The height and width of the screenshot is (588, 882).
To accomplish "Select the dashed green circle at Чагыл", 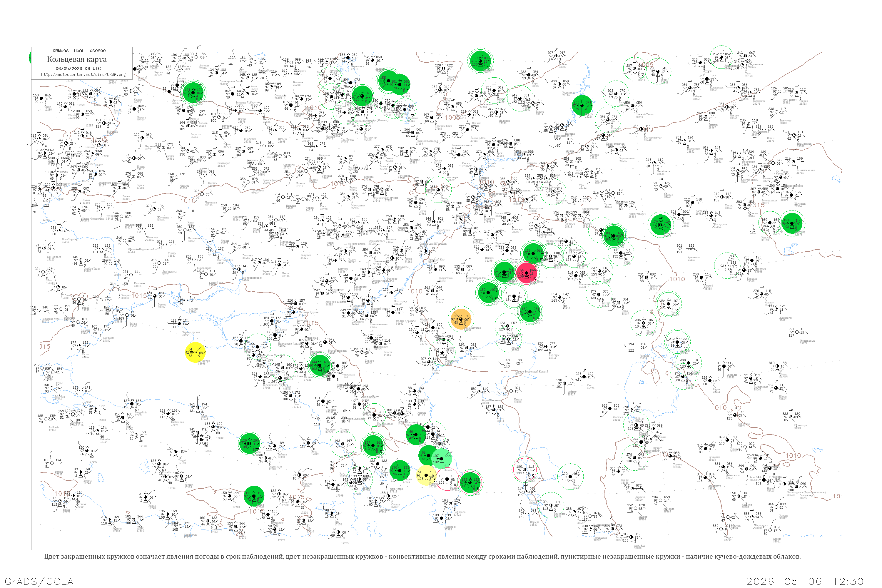I will coord(570,477).
